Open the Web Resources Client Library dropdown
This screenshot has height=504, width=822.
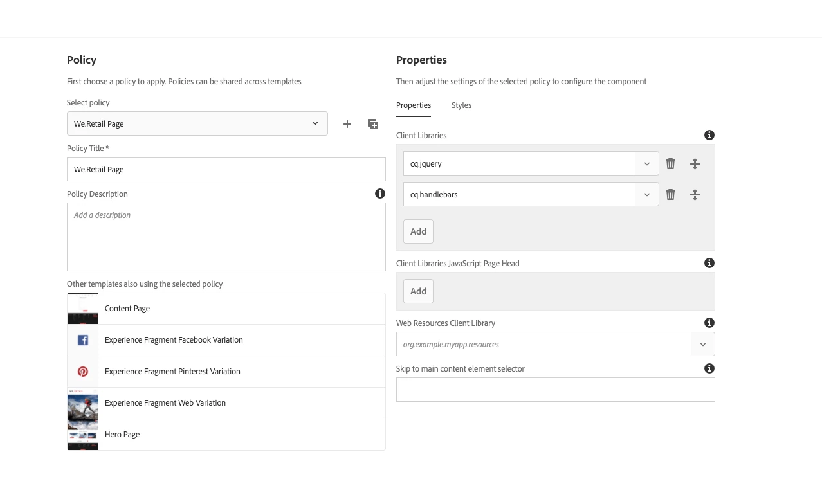pos(702,345)
